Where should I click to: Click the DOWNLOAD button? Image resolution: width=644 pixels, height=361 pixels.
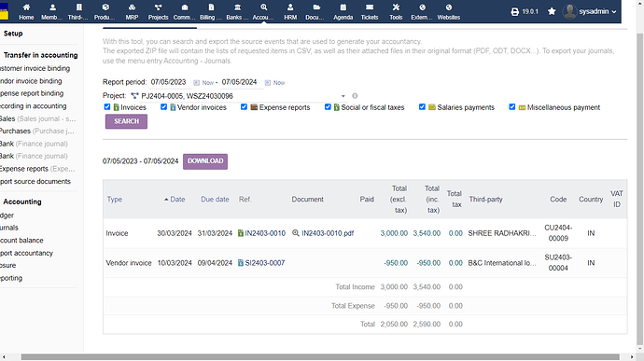pos(205,161)
